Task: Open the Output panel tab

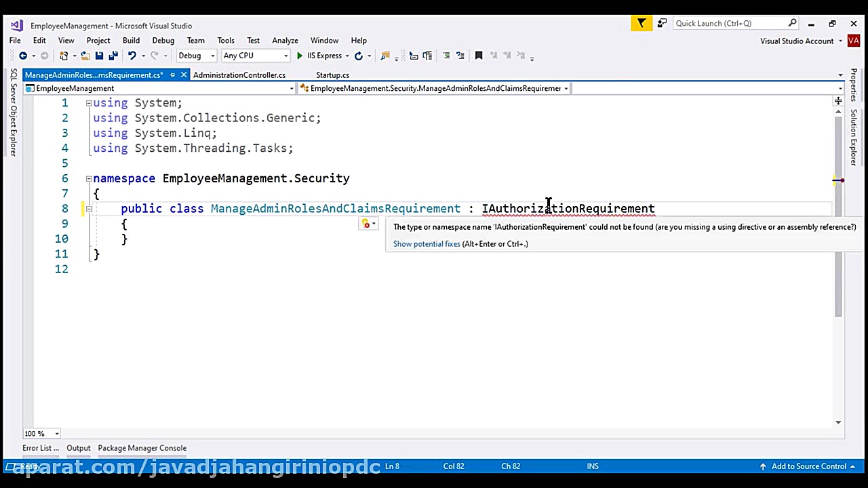Action: (x=79, y=448)
